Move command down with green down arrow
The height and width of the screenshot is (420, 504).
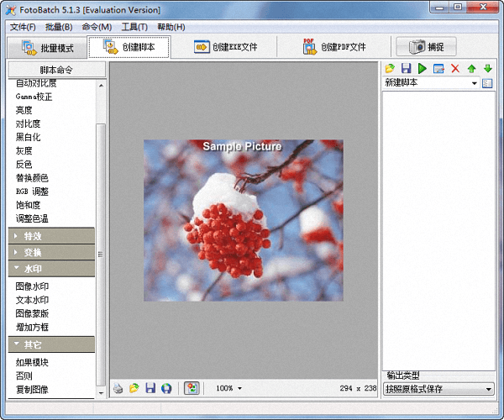[x=488, y=68]
